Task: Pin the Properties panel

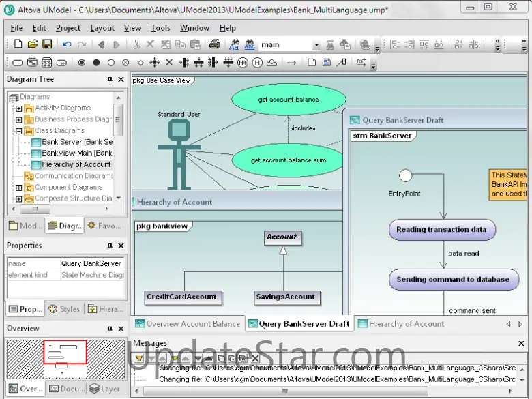Action: pos(110,246)
